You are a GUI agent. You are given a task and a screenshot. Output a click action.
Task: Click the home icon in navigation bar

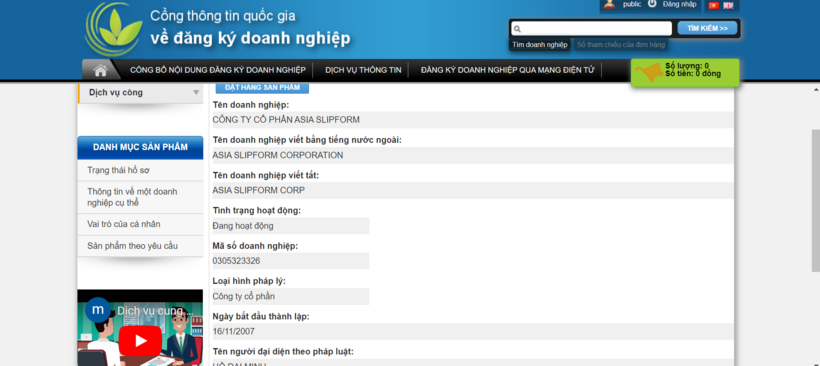click(x=100, y=70)
